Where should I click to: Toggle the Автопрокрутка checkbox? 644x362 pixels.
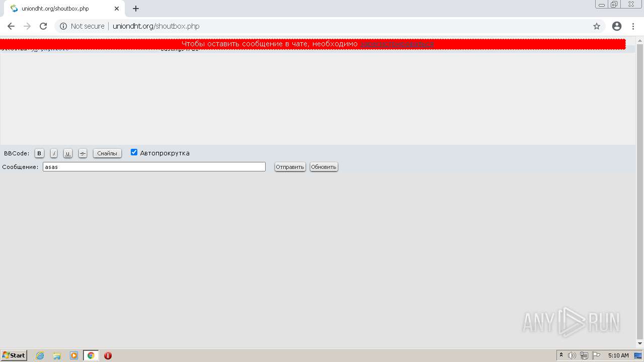point(134,152)
